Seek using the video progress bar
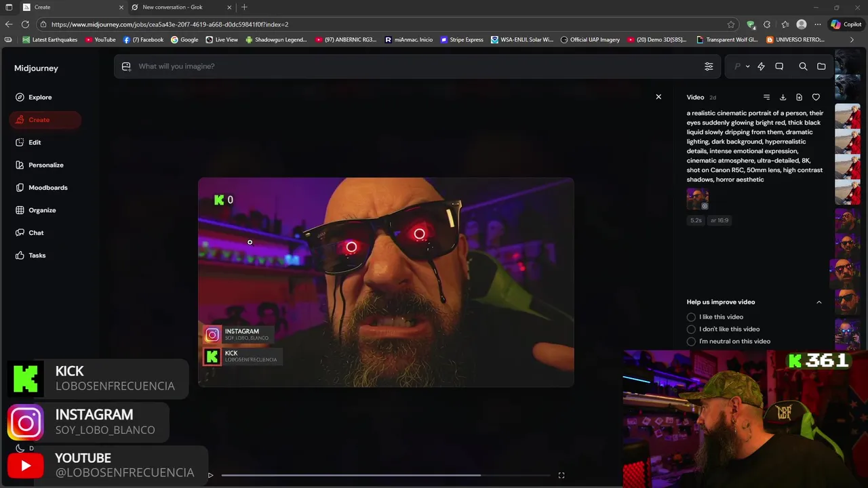Viewport: 868px width, 488px height. pyautogui.click(x=385, y=475)
